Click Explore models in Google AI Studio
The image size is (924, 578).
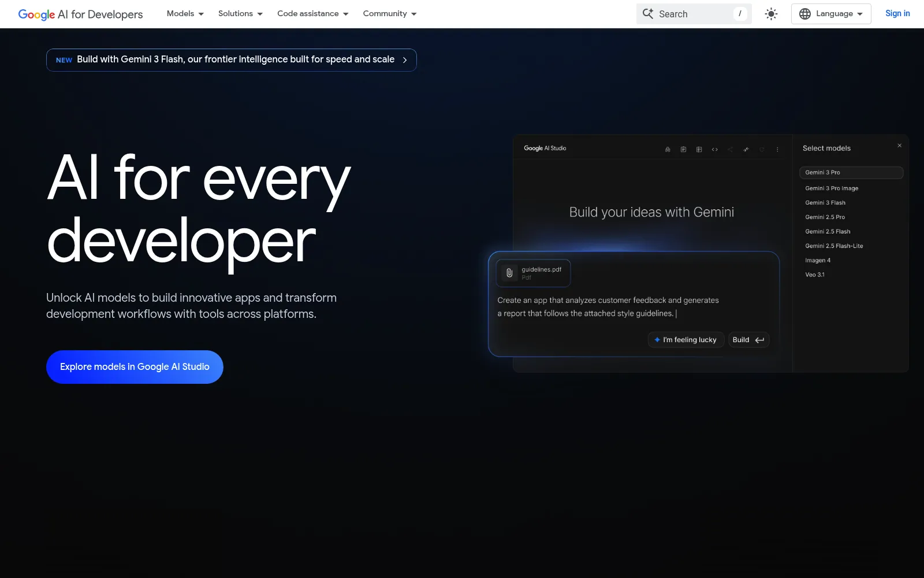point(135,367)
